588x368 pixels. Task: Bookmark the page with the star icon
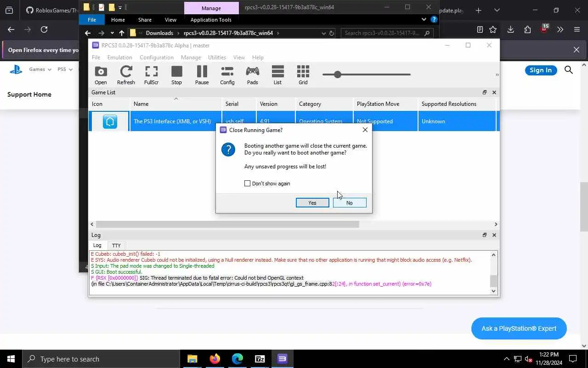[x=493, y=29]
